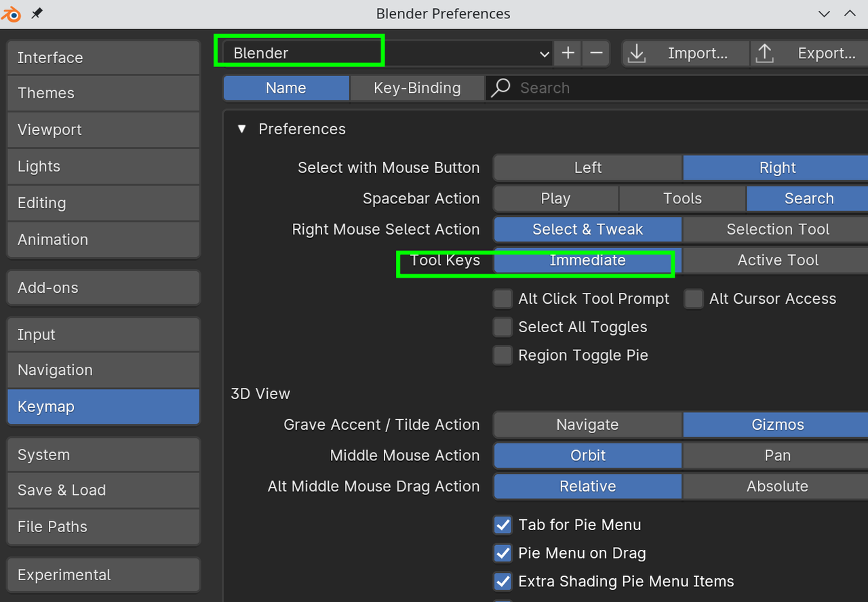Image resolution: width=868 pixels, height=602 pixels.
Task: Disable Extra Shading Pie Menu Items checkbox
Action: pos(502,582)
